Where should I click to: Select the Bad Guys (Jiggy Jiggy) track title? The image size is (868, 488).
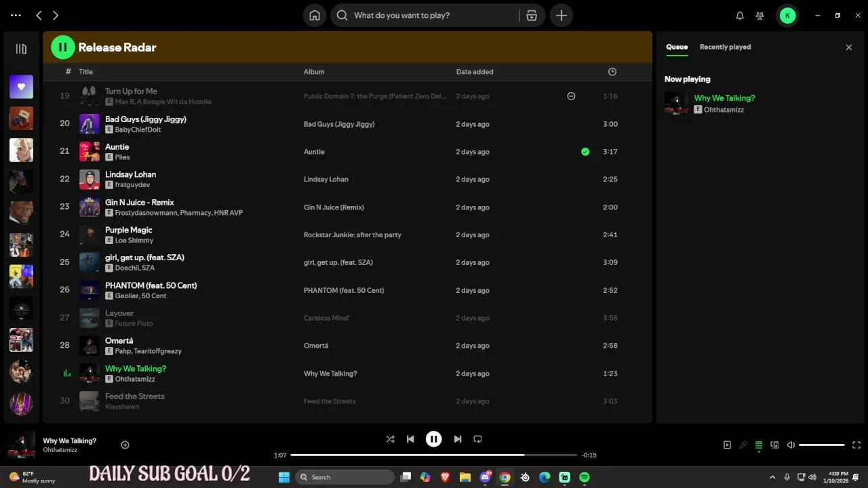(146, 119)
